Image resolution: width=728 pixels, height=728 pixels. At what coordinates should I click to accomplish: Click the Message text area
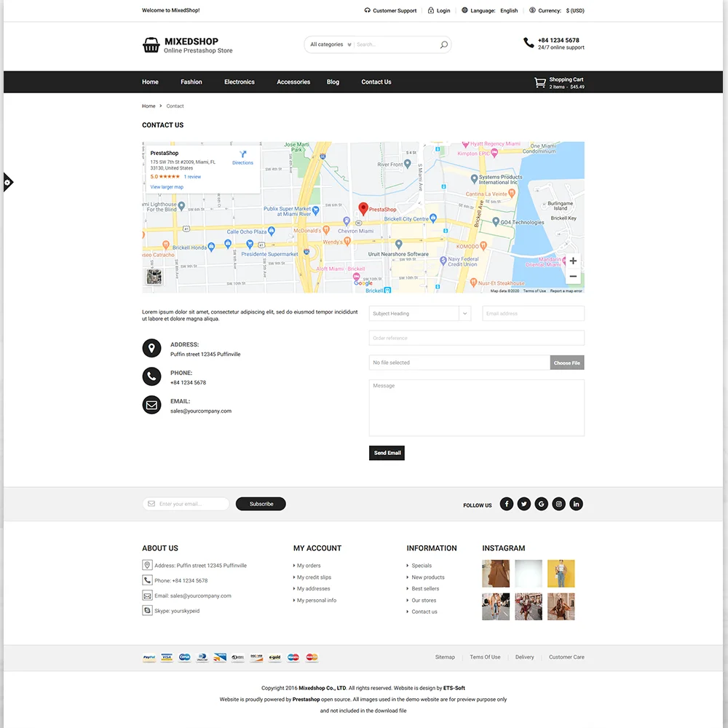pyautogui.click(x=476, y=408)
